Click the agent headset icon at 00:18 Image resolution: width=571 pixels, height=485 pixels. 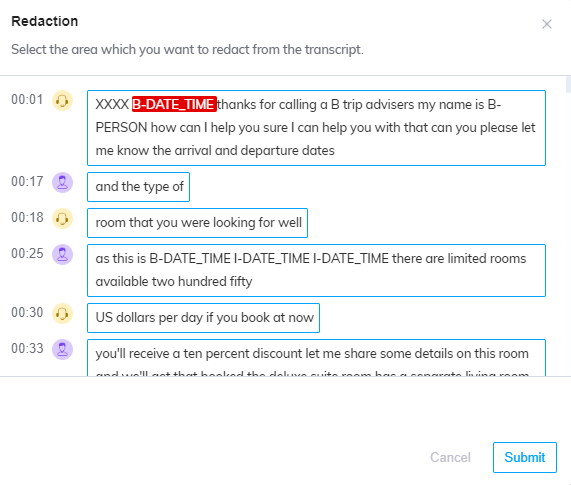pyautogui.click(x=62, y=218)
